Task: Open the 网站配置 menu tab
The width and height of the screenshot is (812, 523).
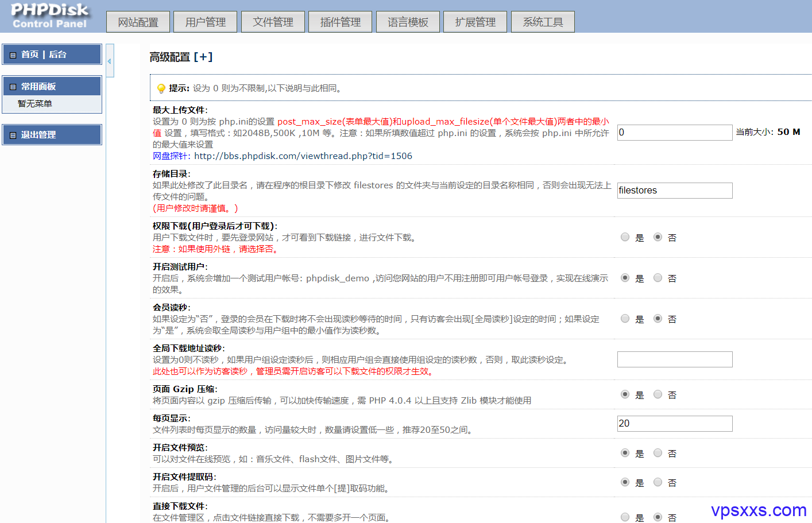Action: coord(138,22)
